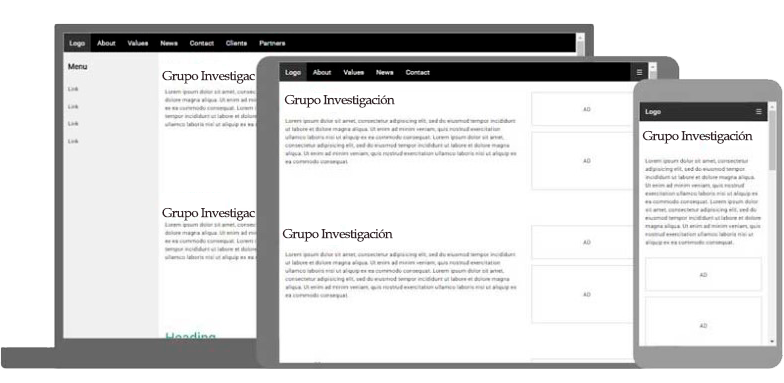This screenshot has width=784, height=383.
Task: Click the fourth Link in the laptop sidebar Menu
Action: [73, 142]
